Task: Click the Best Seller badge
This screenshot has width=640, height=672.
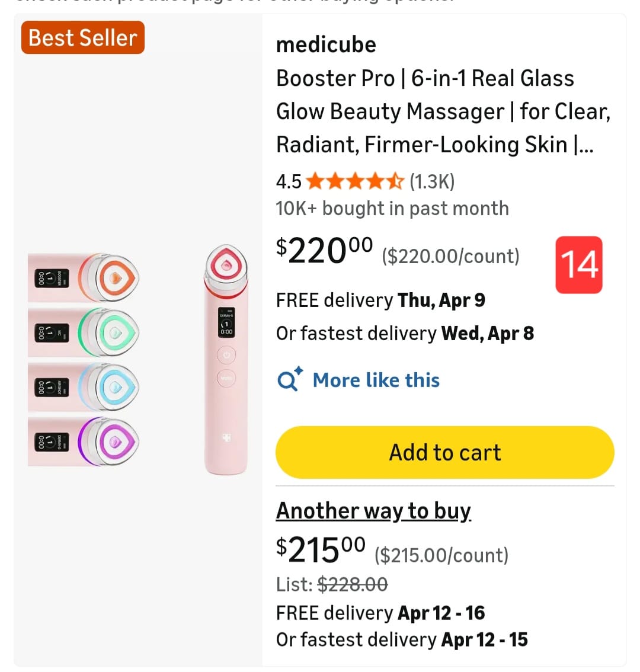Action: 83,38
